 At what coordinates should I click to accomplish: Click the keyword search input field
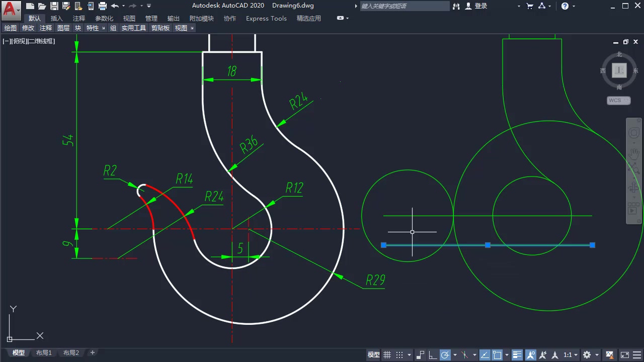pos(404,6)
